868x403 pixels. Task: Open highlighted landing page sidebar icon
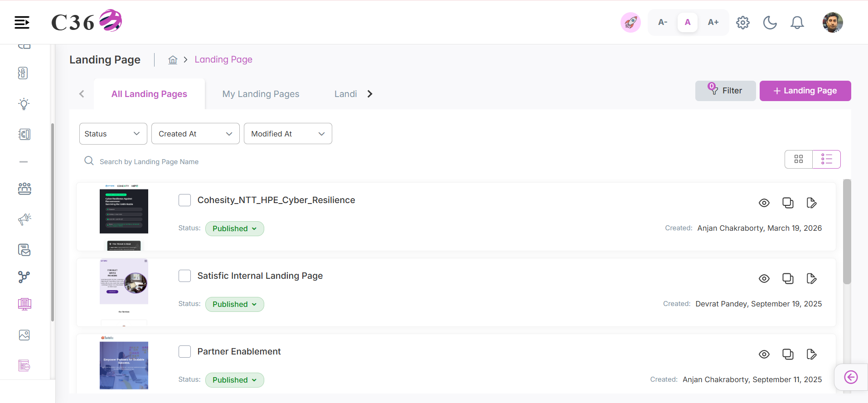(24, 304)
